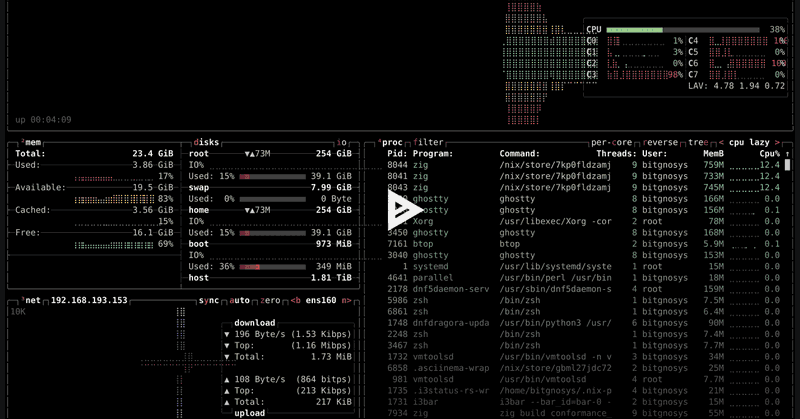The height and width of the screenshot is (419, 800).
Task: Select the systemd process with Pid 1
Action: point(583,266)
